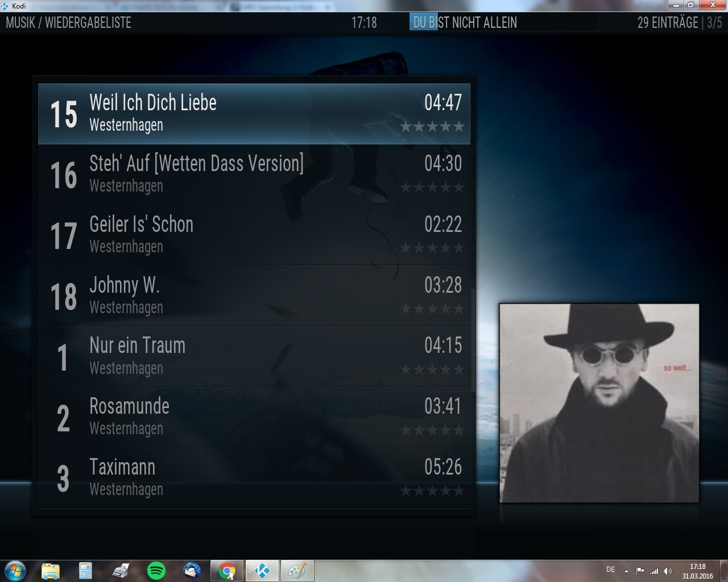The image size is (728, 582).
Task: Click the volume speaker tray icon
Action: [x=668, y=571]
